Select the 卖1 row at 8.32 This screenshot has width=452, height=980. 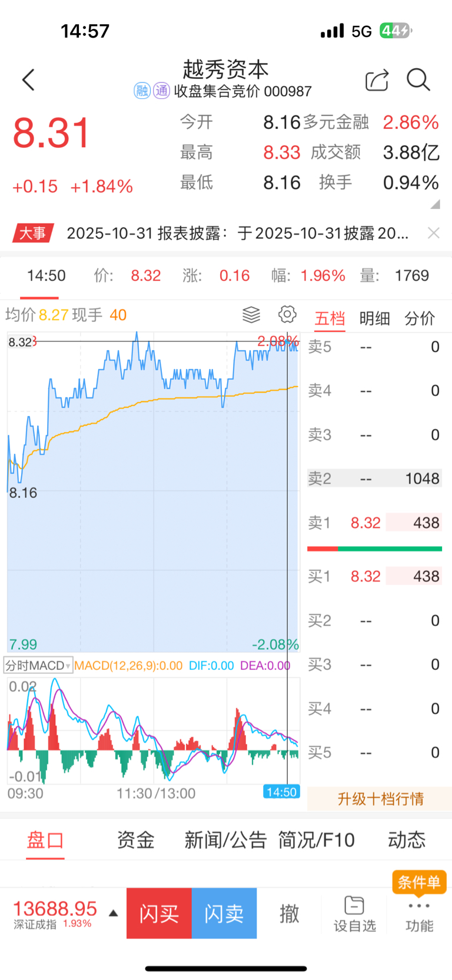[374, 523]
